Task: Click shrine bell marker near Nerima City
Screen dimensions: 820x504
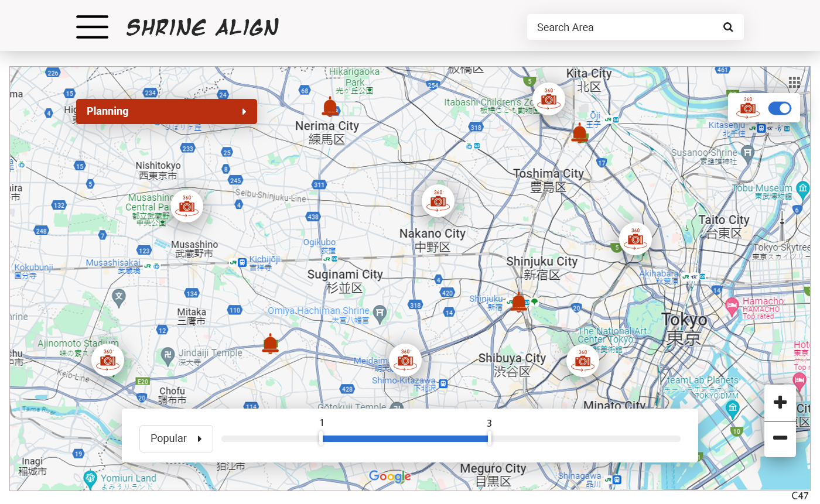Action: (330, 107)
